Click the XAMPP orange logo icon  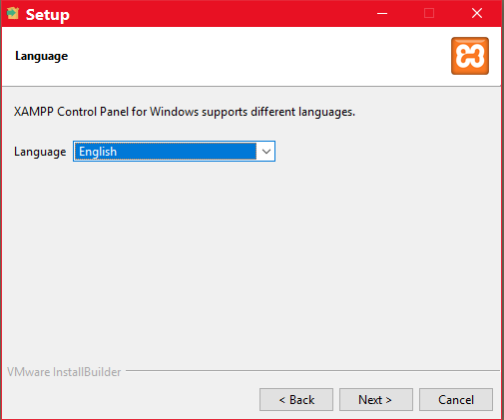pyautogui.click(x=470, y=56)
